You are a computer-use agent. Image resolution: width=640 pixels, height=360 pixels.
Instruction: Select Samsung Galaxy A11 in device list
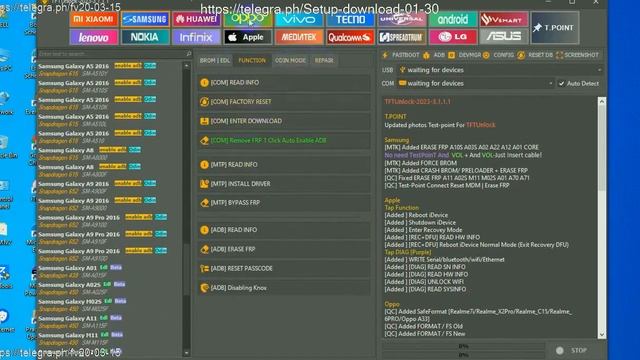[109, 322]
